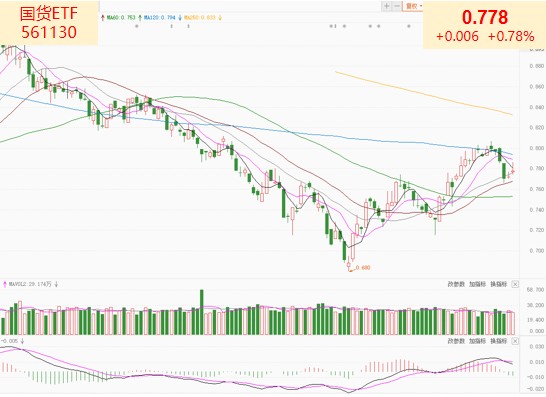Click 换指标 in the MACD panel

[499, 341]
